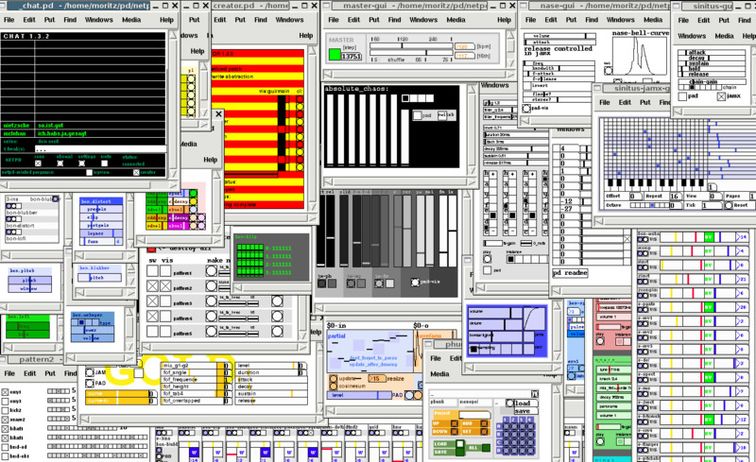Click the red destroy all button
Viewport: 756px width, 462px height.
[x=151, y=249]
